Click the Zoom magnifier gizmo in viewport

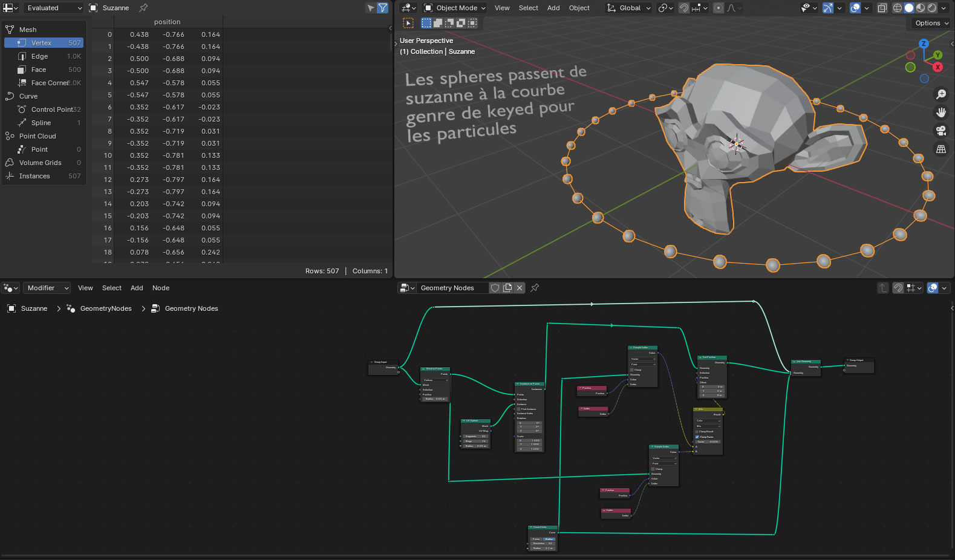point(941,94)
